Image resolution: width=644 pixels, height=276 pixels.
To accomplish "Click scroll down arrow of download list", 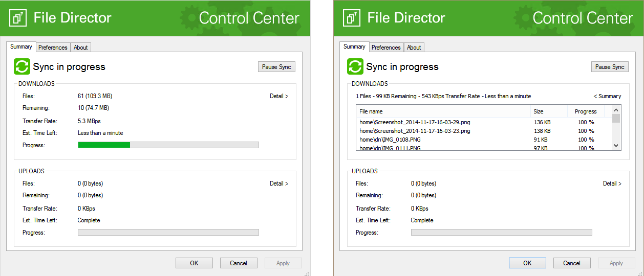I will [616, 146].
